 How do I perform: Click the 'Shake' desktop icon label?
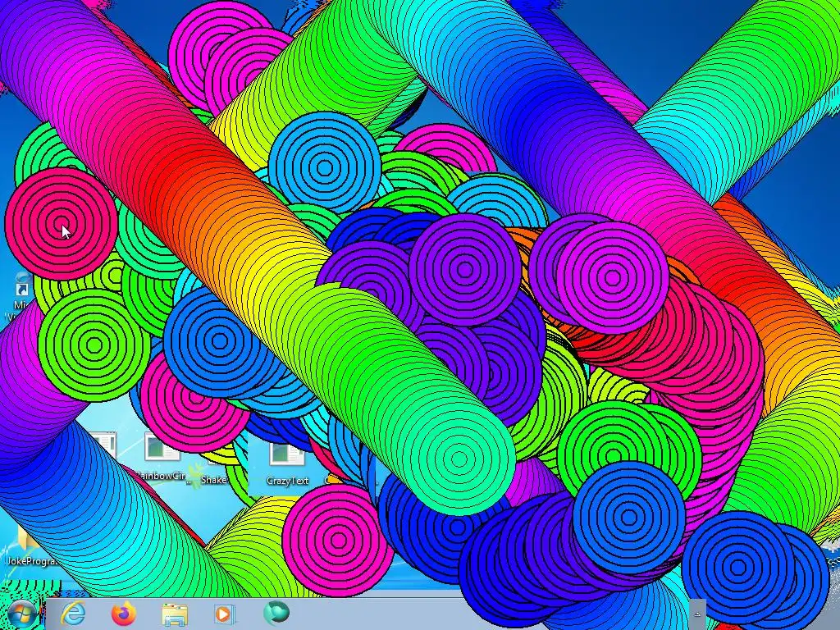point(214,479)
